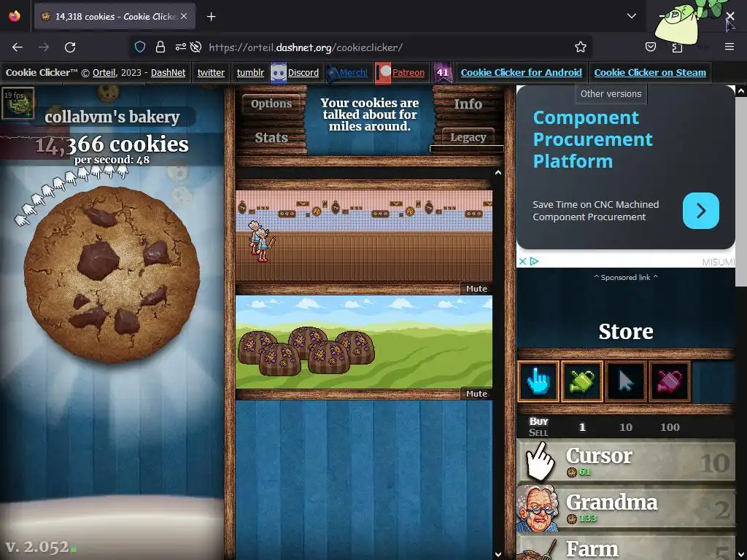This screenshot has height=560, width=747.
Task: Click the Patreon logo icon
Action: click(383, 73)
